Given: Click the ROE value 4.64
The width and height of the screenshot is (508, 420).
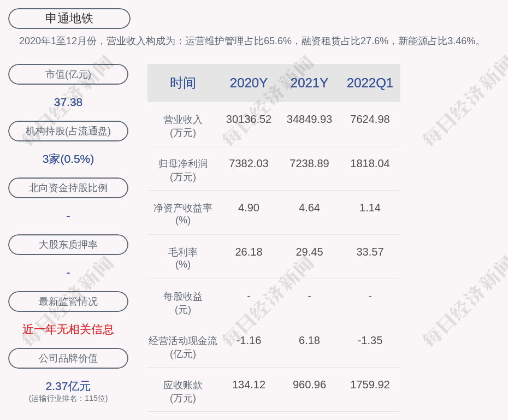Looking at the screenshot, I should pyautogui.click(x=309, y=208).
